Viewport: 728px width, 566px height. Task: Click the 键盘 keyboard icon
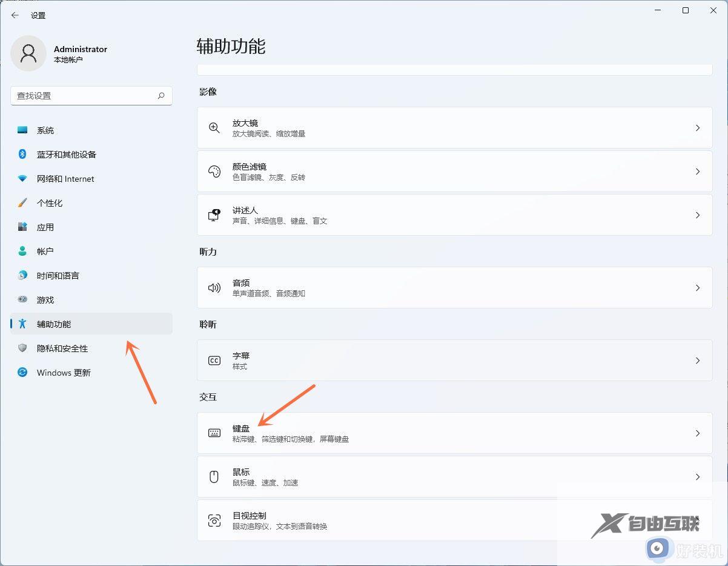click(214, 433)
